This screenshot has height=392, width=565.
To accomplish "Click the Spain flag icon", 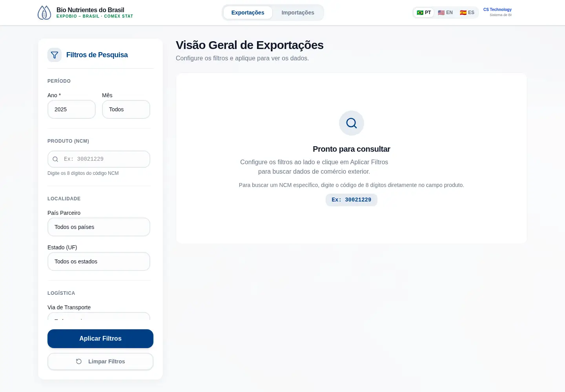I will pyautogui.click(x=463, y=13).
